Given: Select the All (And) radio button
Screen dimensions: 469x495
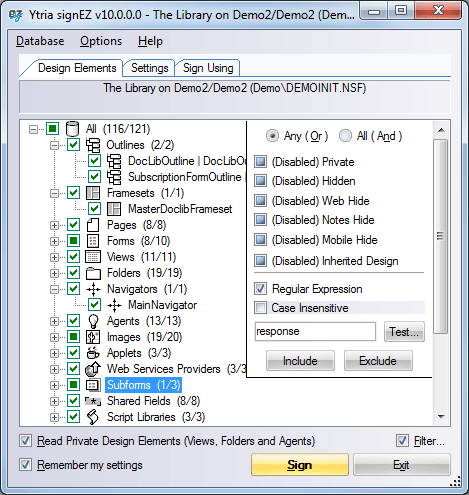Looking at the screenshot, I should coord(345,136).
